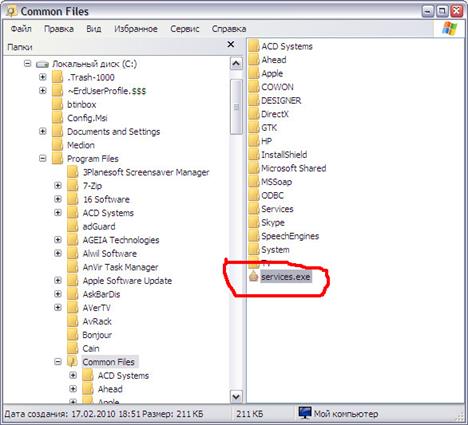Image resolution: width=468 pixels, height=425 pixels.
Task: Expand the ~ErdUserProfile.$$$ folder node
Action: pyautogui.click(x=42, y=91)
